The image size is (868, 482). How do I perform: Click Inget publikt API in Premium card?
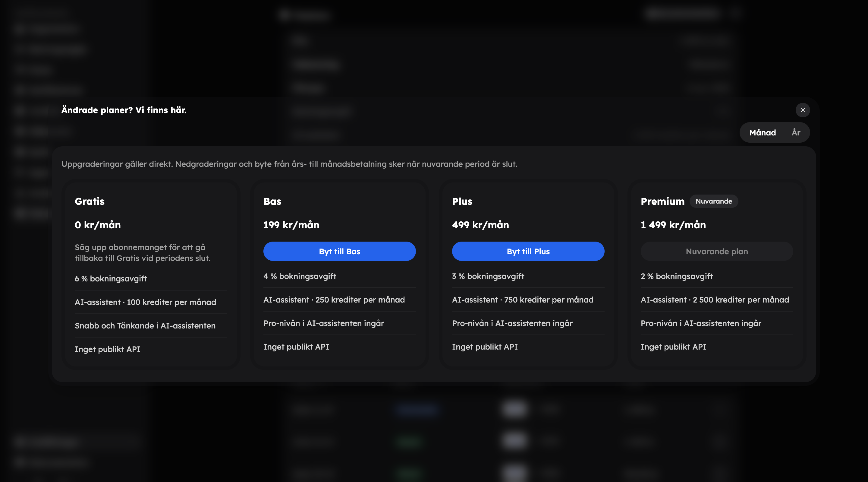tap(674, 347)
